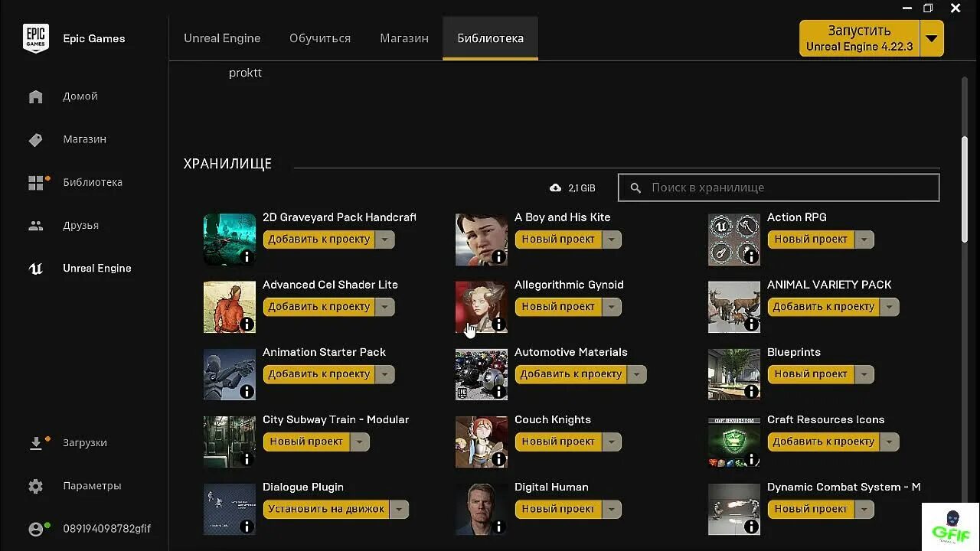
Task: Open the Параметры gear icon
Action: click(x=35, y=486)
